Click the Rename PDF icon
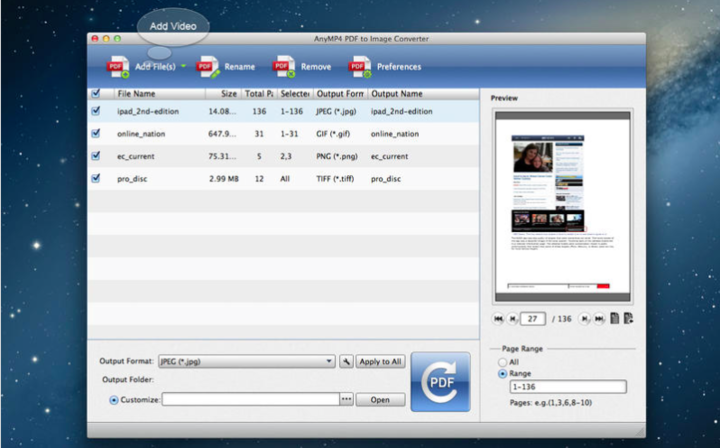The width and height of the screenshot is (720, 448). pos(208,67)
